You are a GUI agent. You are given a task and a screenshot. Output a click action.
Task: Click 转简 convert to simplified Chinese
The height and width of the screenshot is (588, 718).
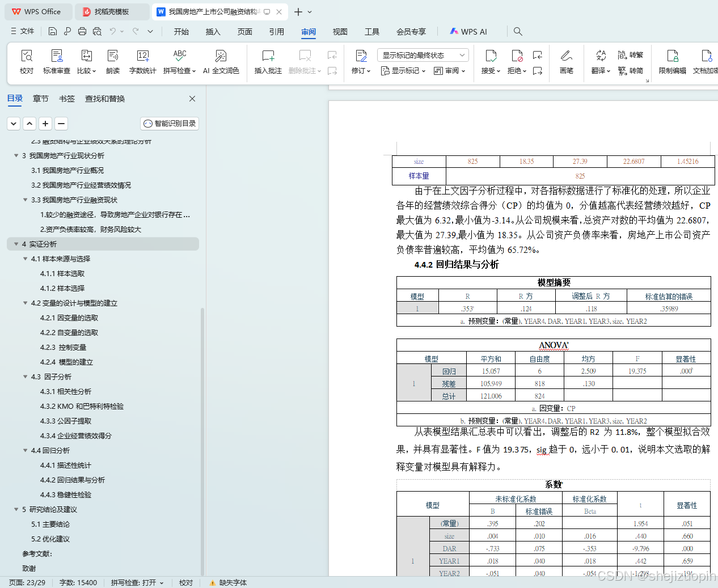(x=630, y=71)
